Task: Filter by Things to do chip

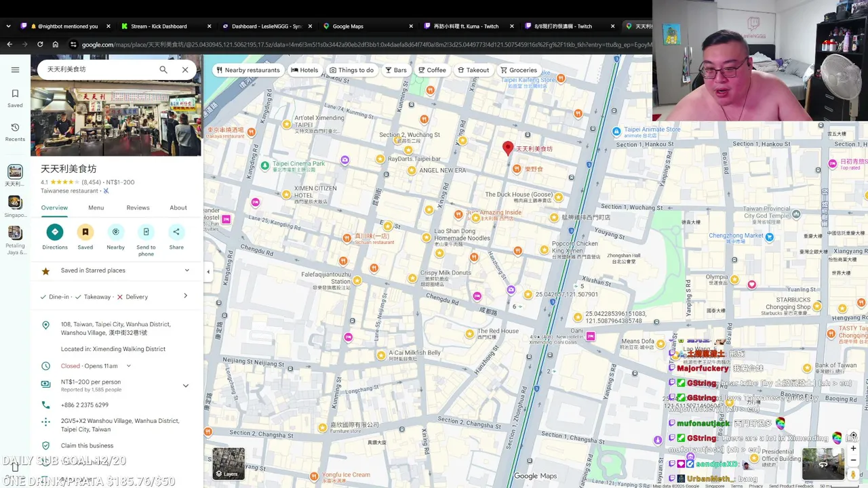Action: (352, 70)
